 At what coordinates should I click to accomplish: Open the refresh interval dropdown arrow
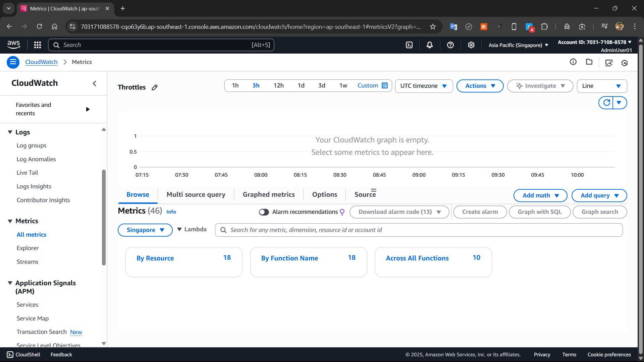(x=619, y=103)
